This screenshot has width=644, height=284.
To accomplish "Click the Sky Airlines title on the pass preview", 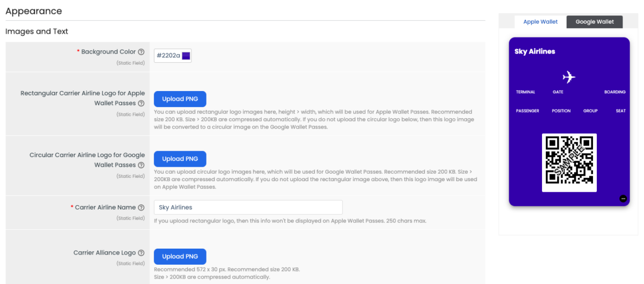I will point(535,51).
